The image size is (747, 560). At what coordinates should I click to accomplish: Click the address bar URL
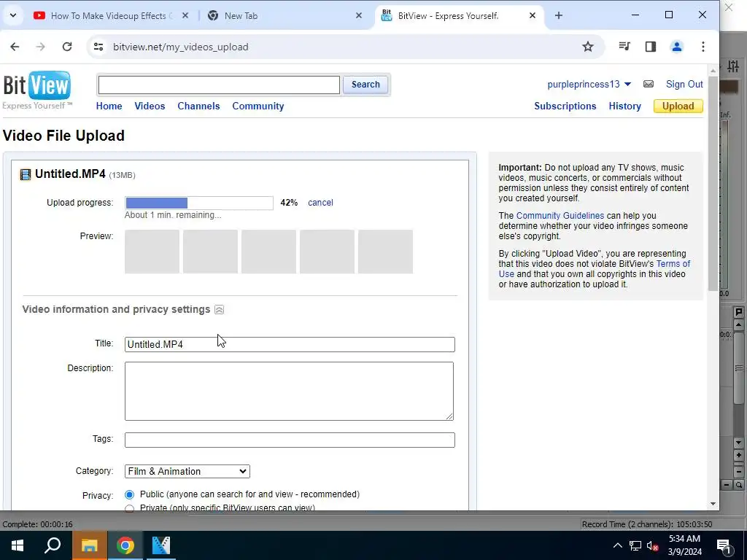181,47
